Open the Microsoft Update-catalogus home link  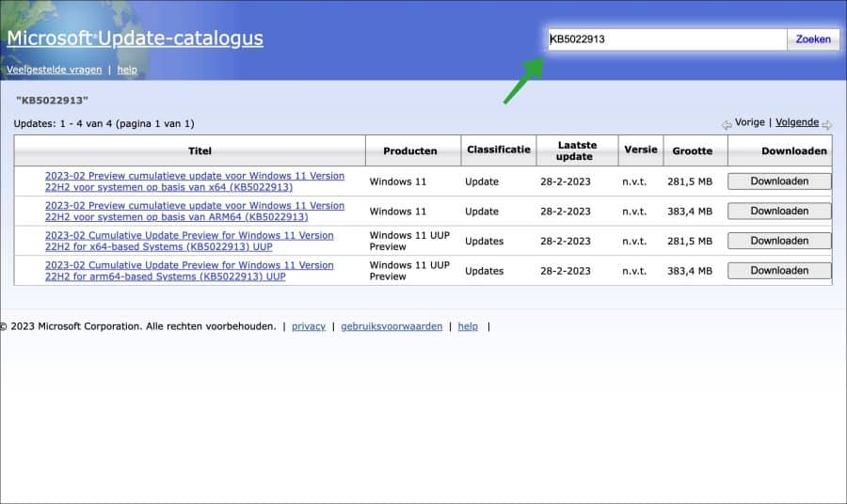135,39
